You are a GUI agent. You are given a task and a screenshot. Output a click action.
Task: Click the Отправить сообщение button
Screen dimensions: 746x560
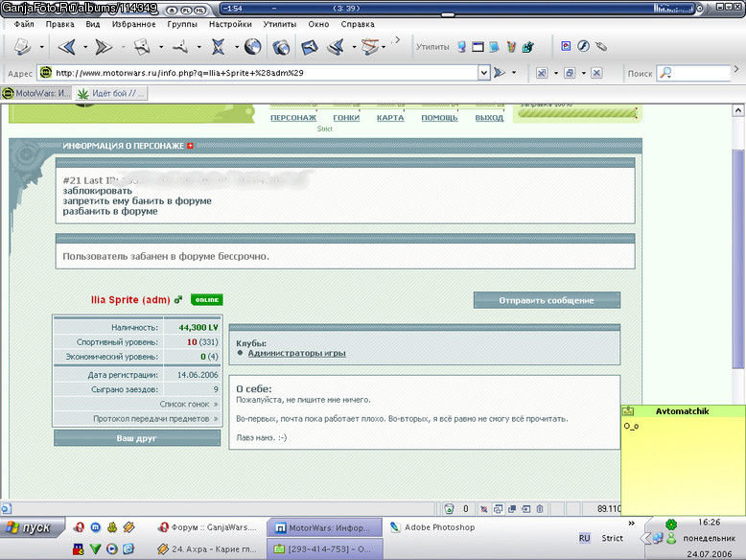point(547,300)
